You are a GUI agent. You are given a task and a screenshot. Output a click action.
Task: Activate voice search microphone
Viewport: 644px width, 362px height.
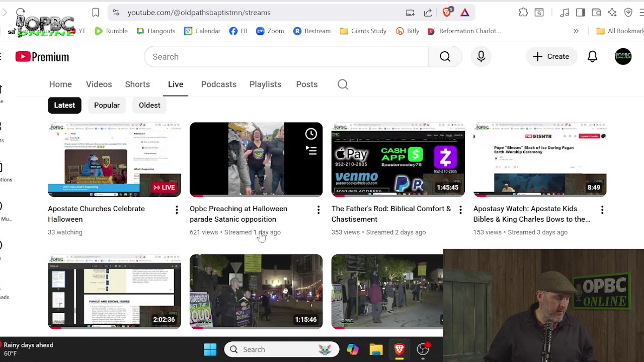tap(481, 57)
